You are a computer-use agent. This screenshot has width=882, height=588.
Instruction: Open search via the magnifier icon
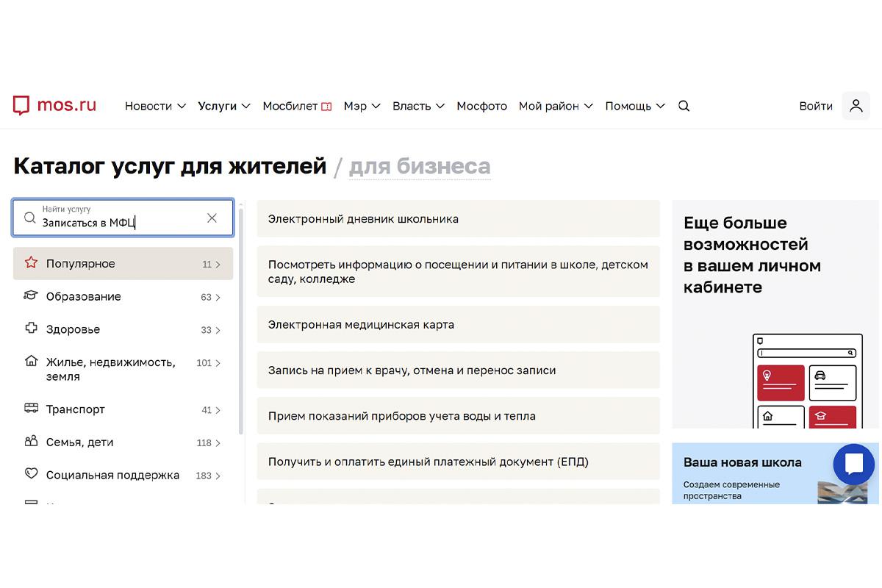(x=684, y=106)
